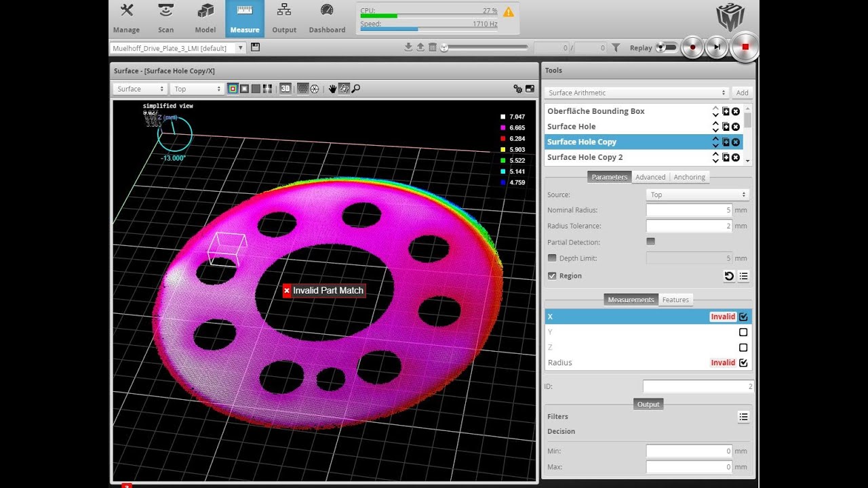Open the Top source dropdown in viewer
This screenshot has width=868, height=488.
pos(197,89)
